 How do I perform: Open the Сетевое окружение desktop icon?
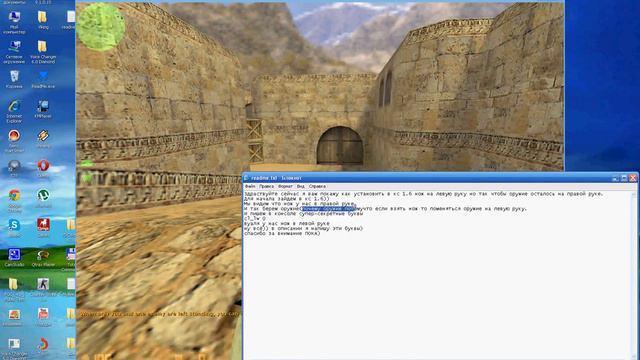coord(14,52)
